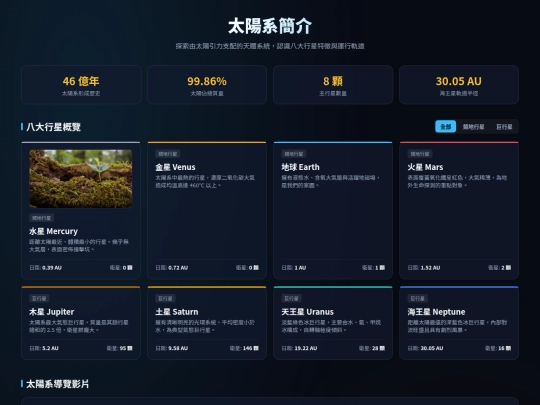Click the category tag on the Mars card

pos(419,154)
